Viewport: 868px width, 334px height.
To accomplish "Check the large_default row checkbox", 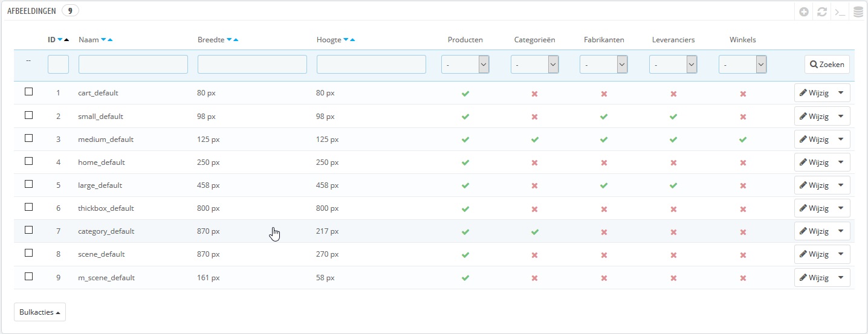I will [x=28, y=184].
